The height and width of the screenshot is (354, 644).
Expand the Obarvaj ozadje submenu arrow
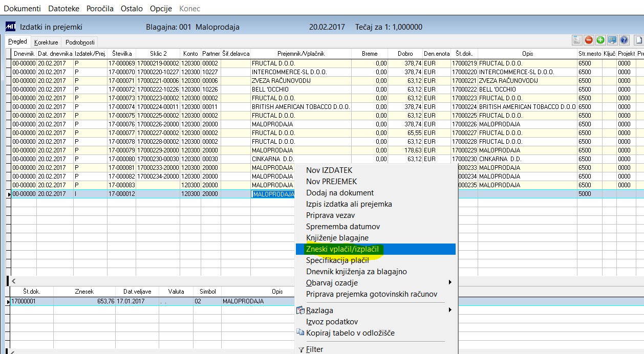pos(450,282)
